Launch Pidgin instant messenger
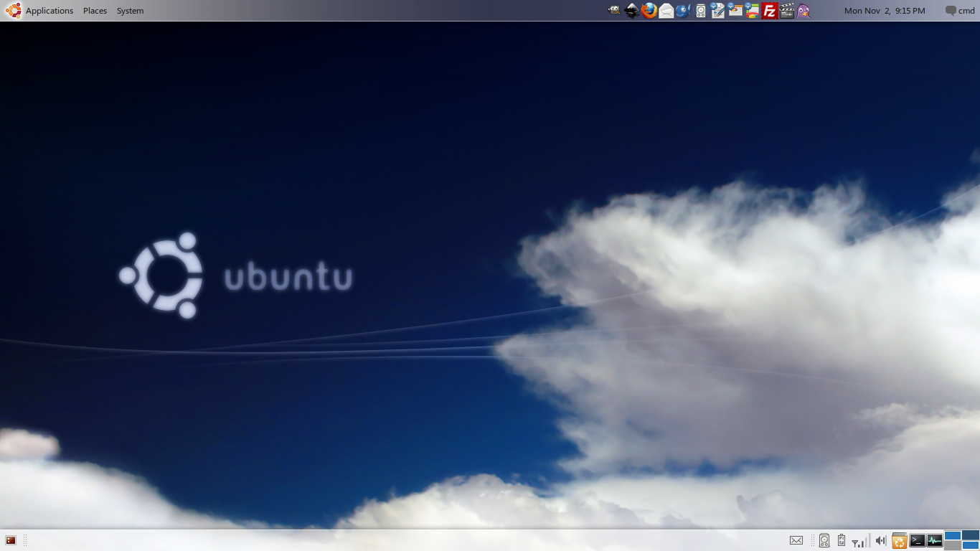Viewport: 980px width, 551px height. [804, 11]
